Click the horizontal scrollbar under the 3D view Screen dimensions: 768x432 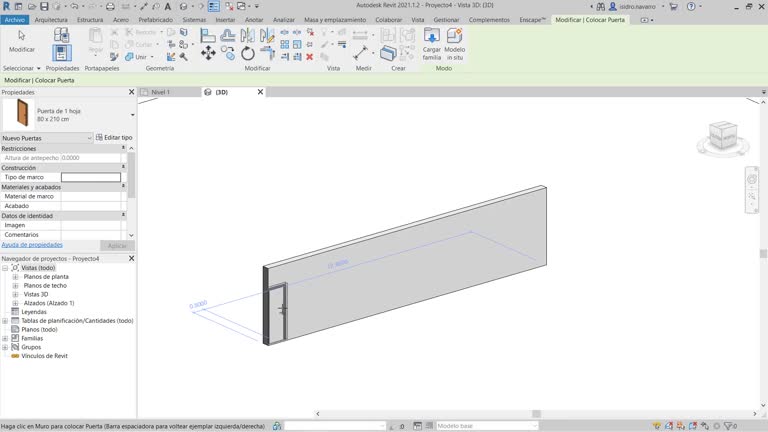[535, 414]
